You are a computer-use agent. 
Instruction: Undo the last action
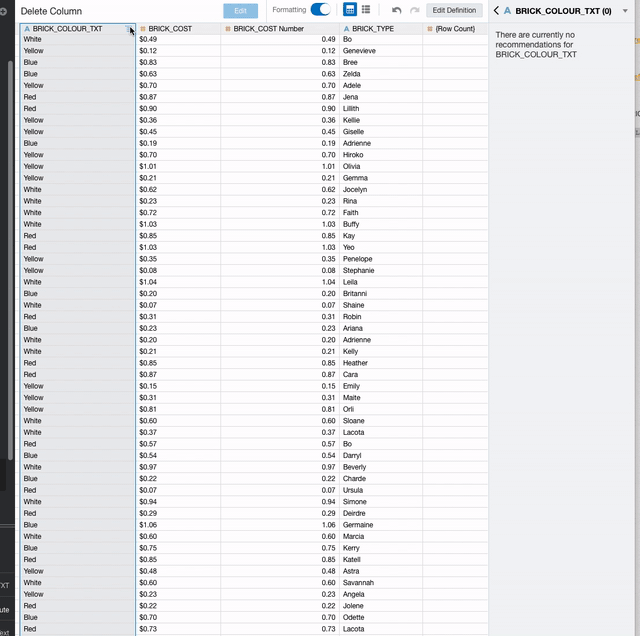click(396, 10)
